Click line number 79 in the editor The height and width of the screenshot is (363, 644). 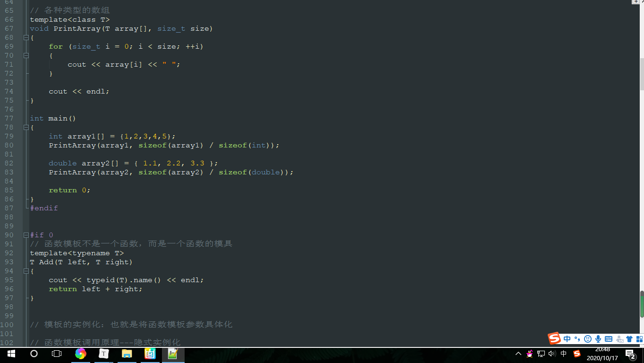[8, 136]
